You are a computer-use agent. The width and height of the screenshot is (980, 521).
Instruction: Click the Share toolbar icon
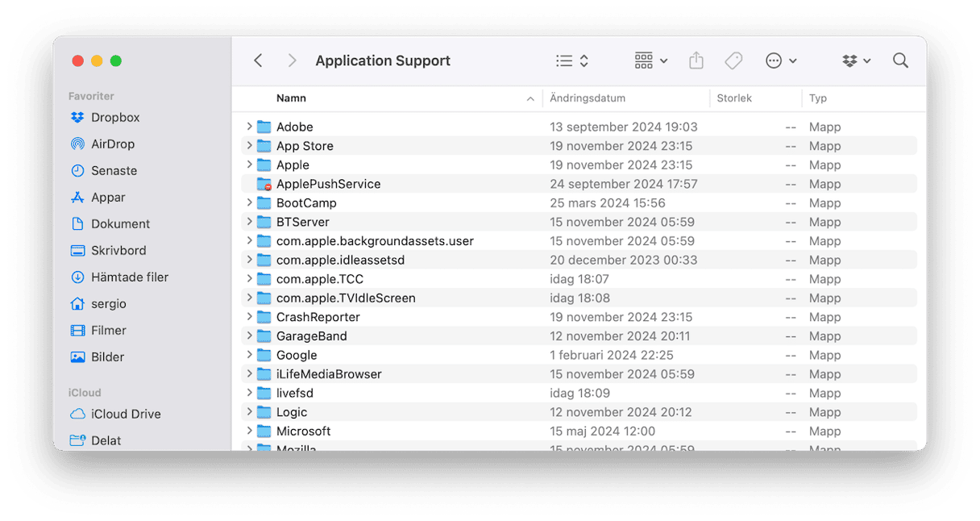[696, 60]
